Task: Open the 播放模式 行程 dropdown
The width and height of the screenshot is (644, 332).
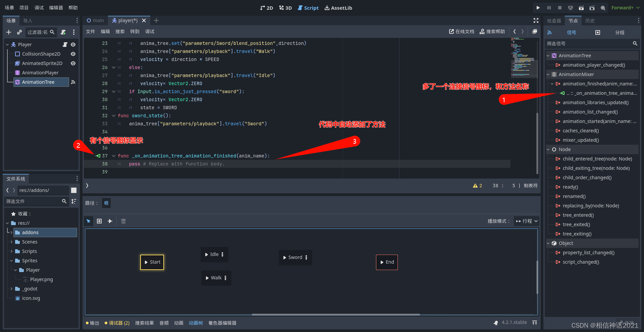Action: click(x=527, y=221)
